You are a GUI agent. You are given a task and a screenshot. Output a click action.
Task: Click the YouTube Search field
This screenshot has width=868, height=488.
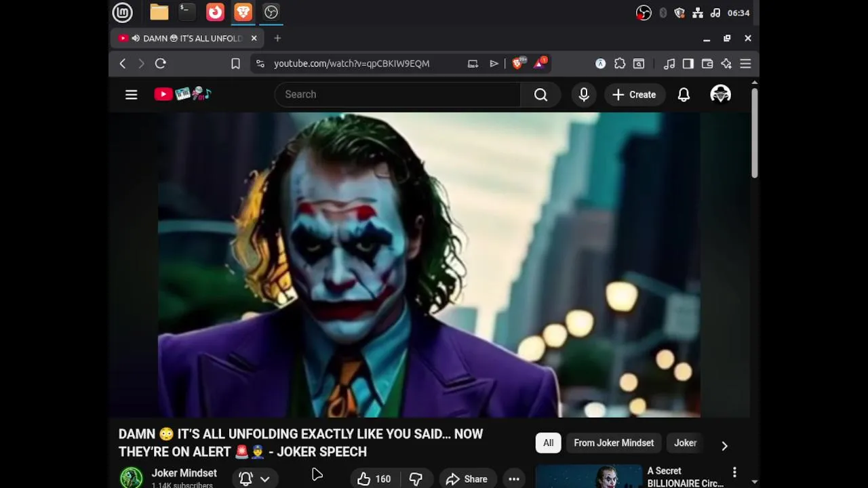(397, 94)
